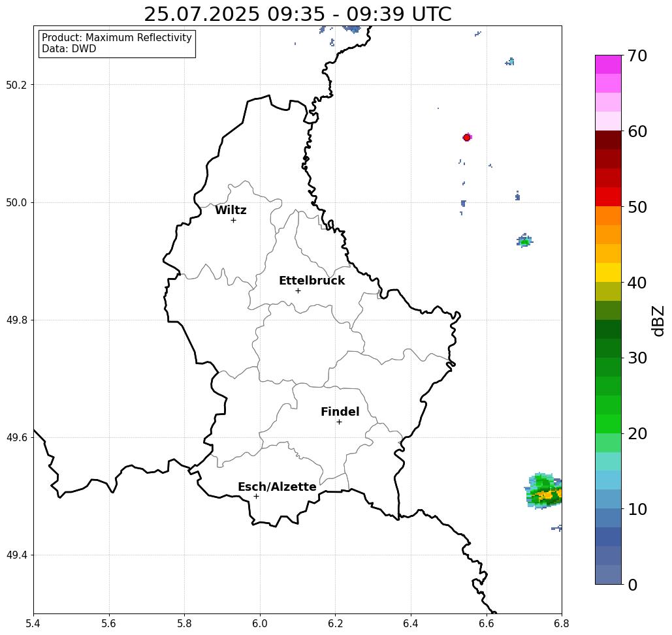Viewport: 672px width, 635px height.
Task: Click latitude tick label '50.2'
Action: click(x=16, y=85)
